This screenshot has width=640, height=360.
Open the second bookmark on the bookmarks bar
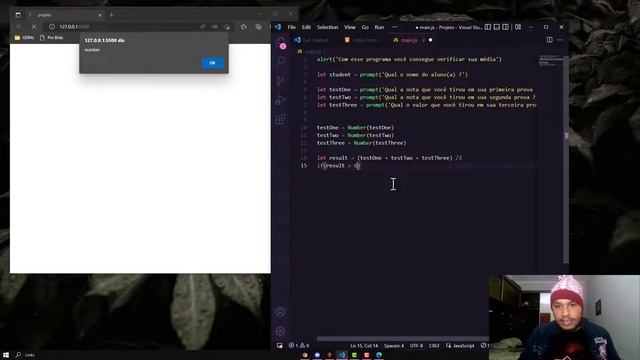point(51,38)
